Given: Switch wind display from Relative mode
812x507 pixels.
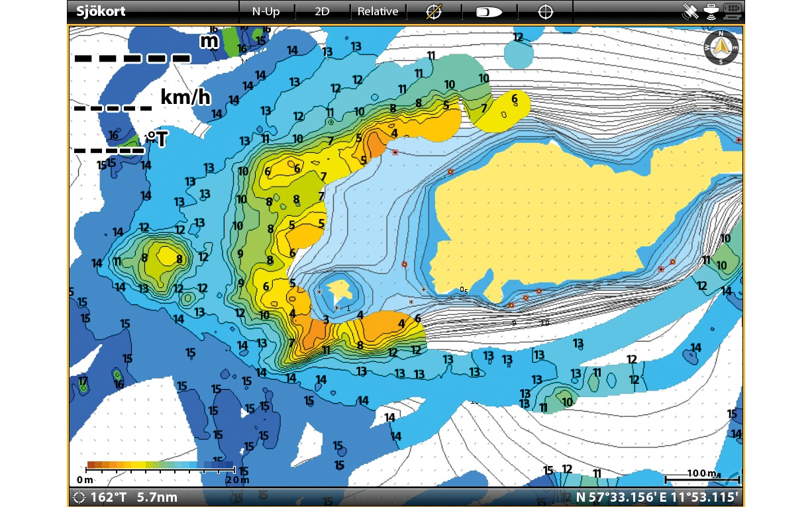Looking at the screenshot, I should click(x=377, y=11).
